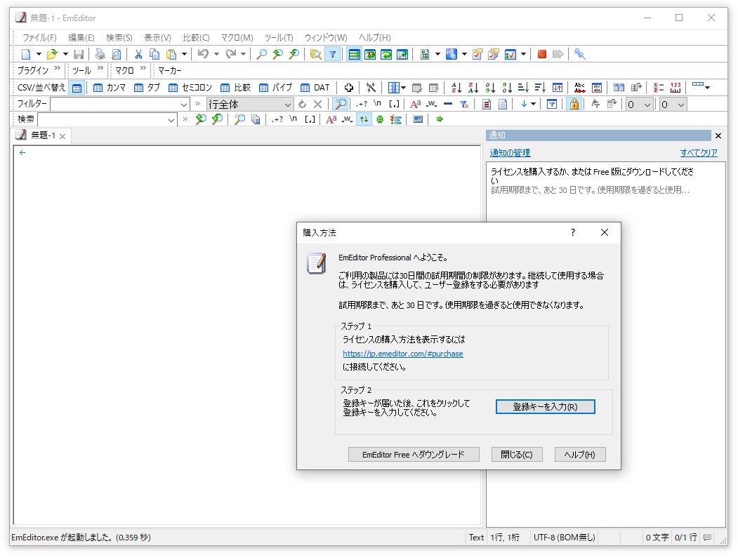Open the 行全体 scope dropdown
The height and width of the screenshot is (560, 738).
[x=288, y=105]
